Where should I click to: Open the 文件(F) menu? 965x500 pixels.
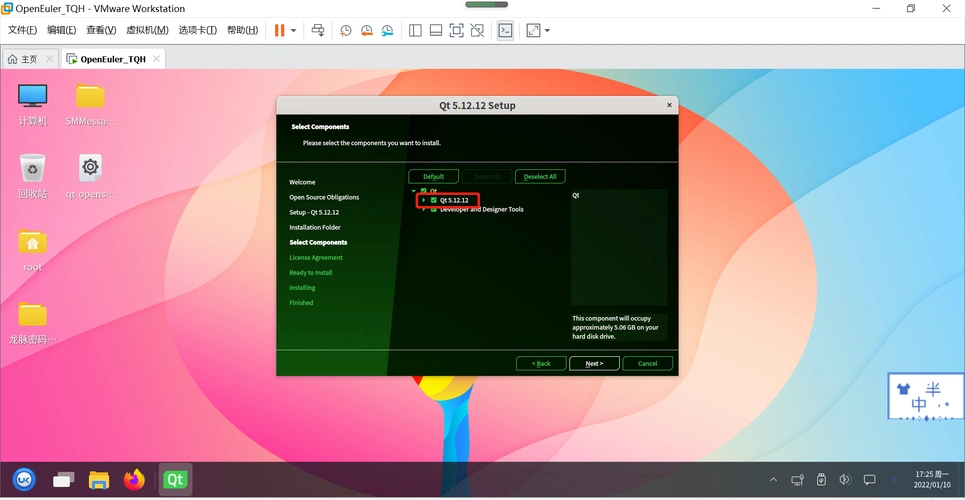[x=22, y=30]
